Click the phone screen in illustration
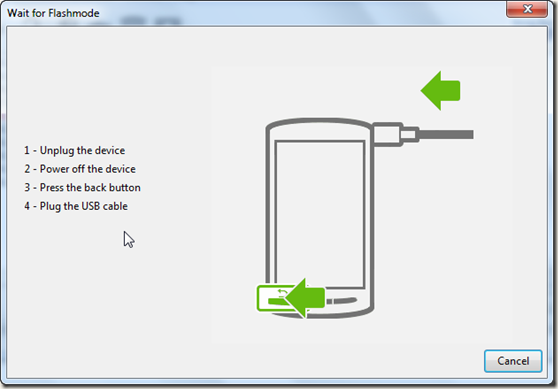The height and width of the screenshot is (389, 558). 320,214
